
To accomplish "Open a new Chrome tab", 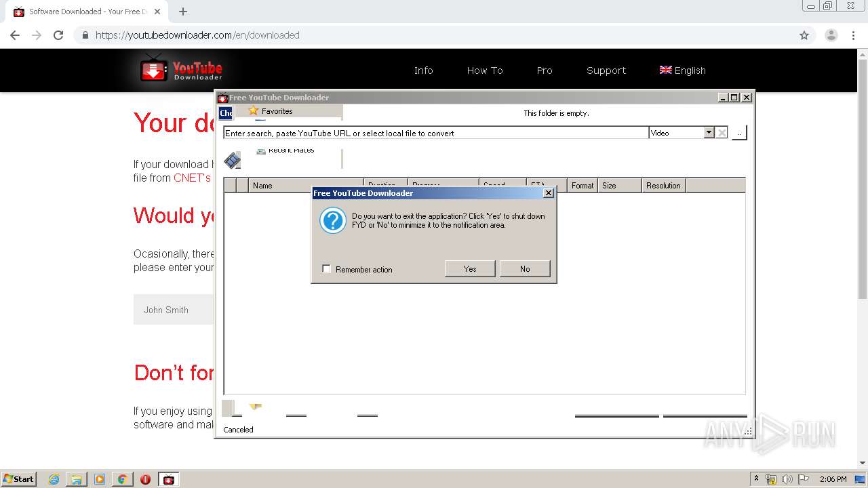I will click(183, 12).
